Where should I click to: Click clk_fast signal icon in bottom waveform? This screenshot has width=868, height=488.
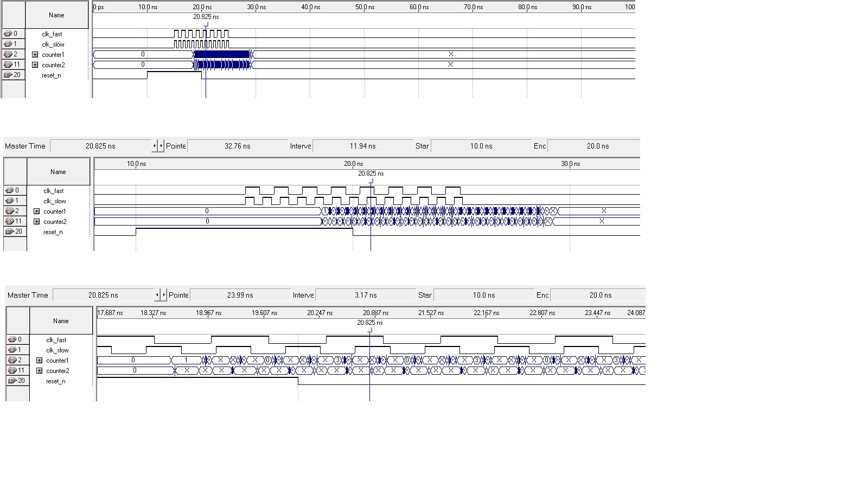pyautogui.click(x=12, y=339)
